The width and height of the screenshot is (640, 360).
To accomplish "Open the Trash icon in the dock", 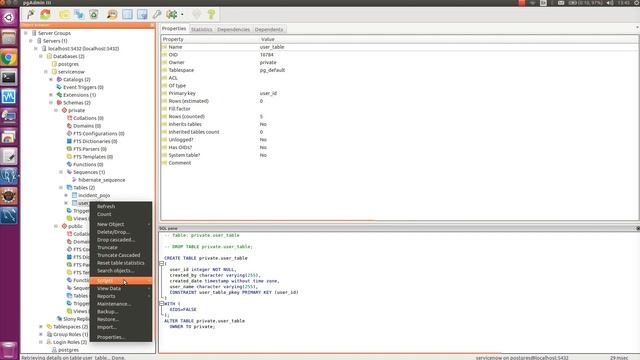I will [x=9, y=350].
